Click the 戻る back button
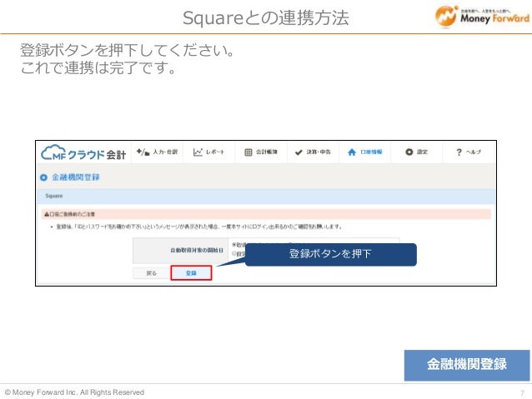Screen dimensions: 532x399 (151, 273)
